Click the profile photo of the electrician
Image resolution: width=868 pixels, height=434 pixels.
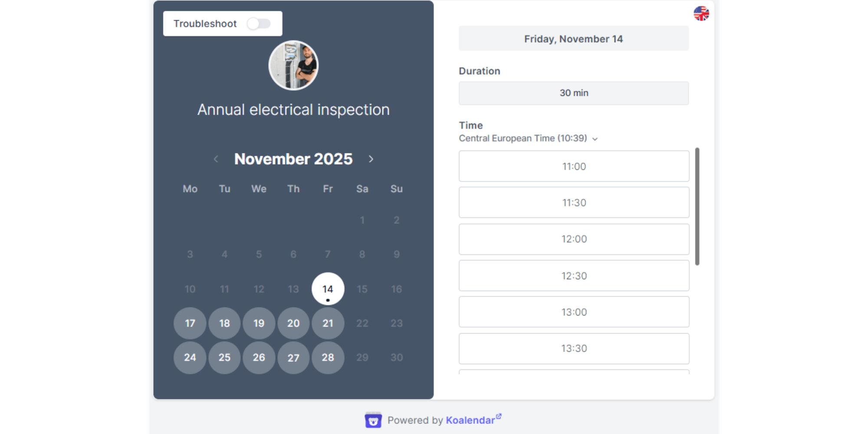293,65
